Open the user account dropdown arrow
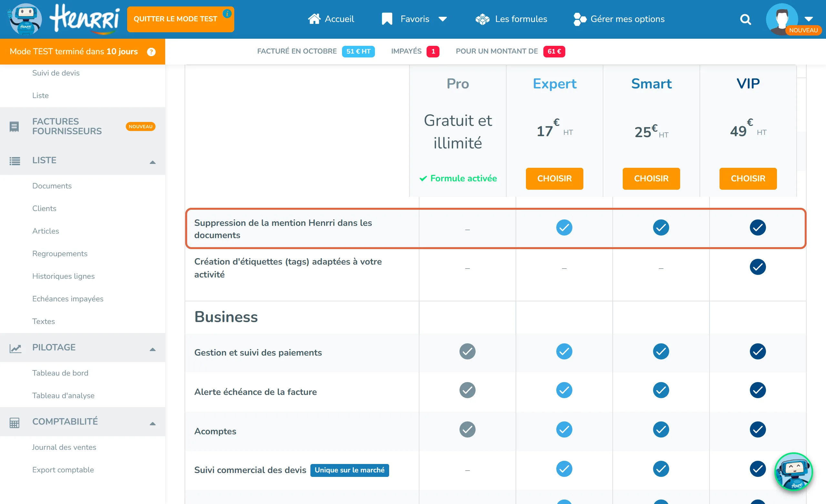The width and height of the screenshot is (826, 504). (809, 19)
